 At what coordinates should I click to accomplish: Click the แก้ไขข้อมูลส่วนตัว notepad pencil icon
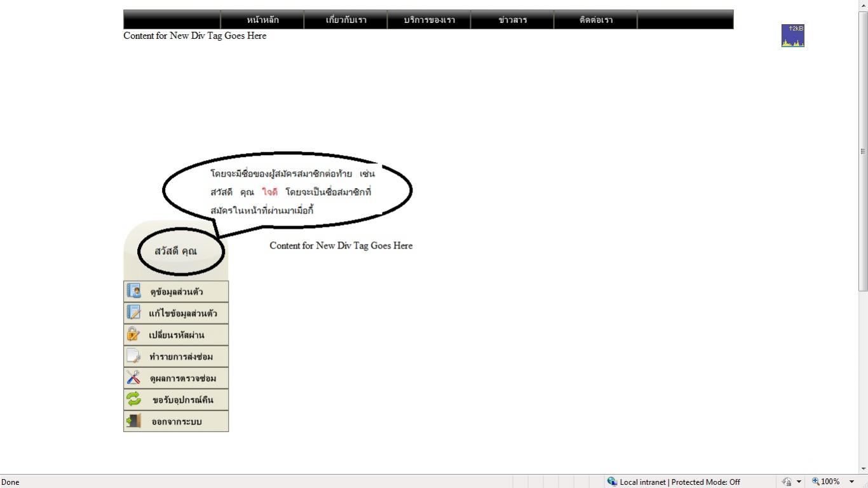coord(133,313)
